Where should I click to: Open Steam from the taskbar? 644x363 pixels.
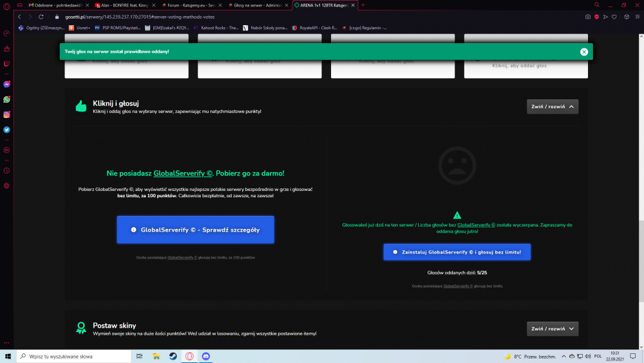[x=173, y=357]
